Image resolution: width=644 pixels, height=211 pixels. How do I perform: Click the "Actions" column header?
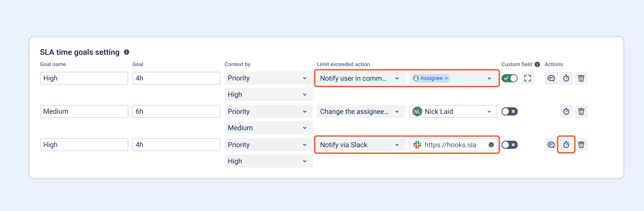pos(554,64)
